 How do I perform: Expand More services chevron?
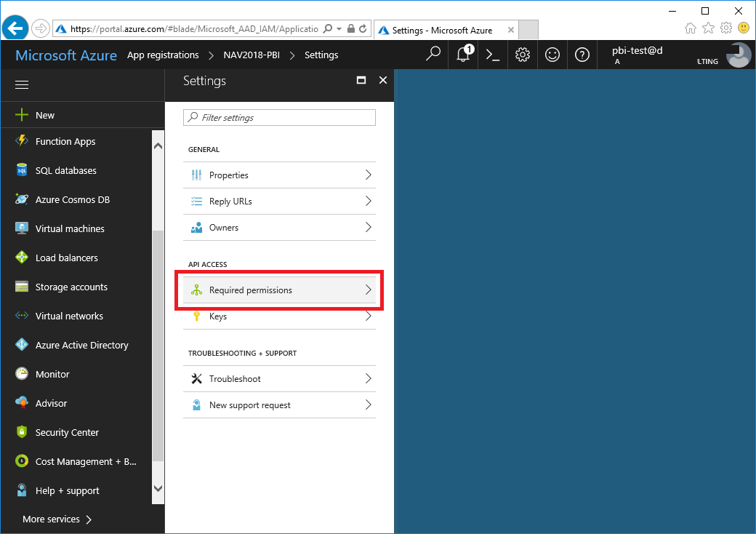coord(89,519)
